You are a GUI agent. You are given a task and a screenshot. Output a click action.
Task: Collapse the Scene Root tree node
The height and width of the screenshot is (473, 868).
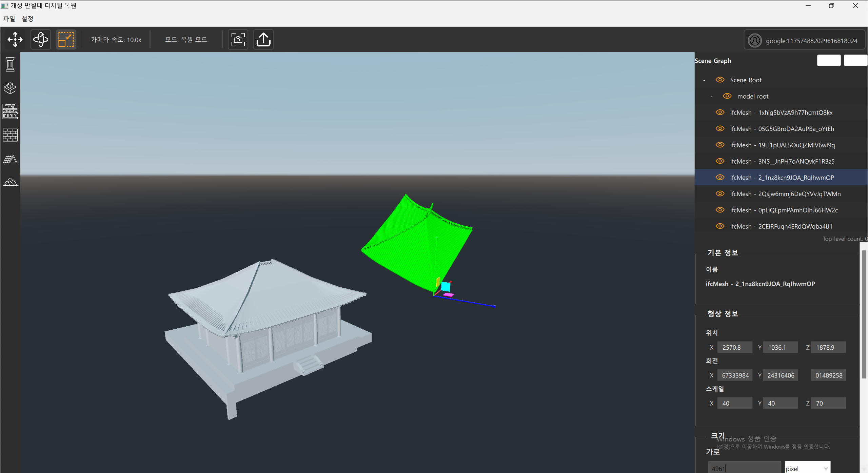704,80
